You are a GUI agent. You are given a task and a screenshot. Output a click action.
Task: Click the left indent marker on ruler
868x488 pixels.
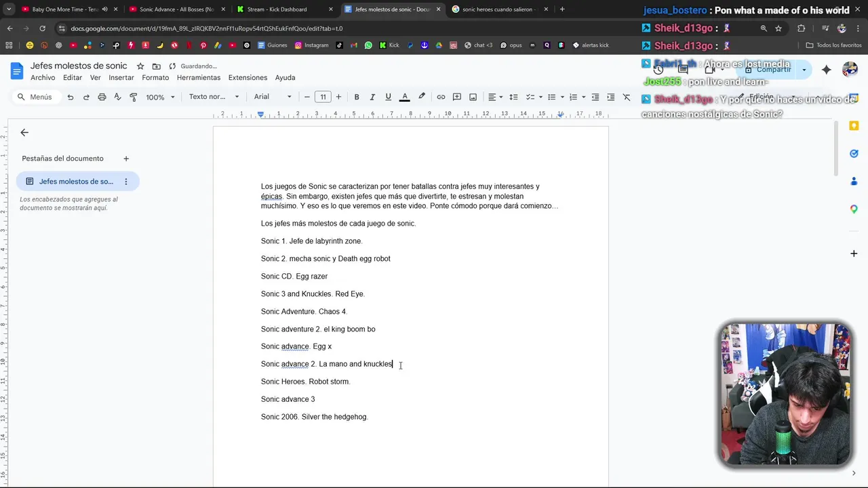point(261,115)
